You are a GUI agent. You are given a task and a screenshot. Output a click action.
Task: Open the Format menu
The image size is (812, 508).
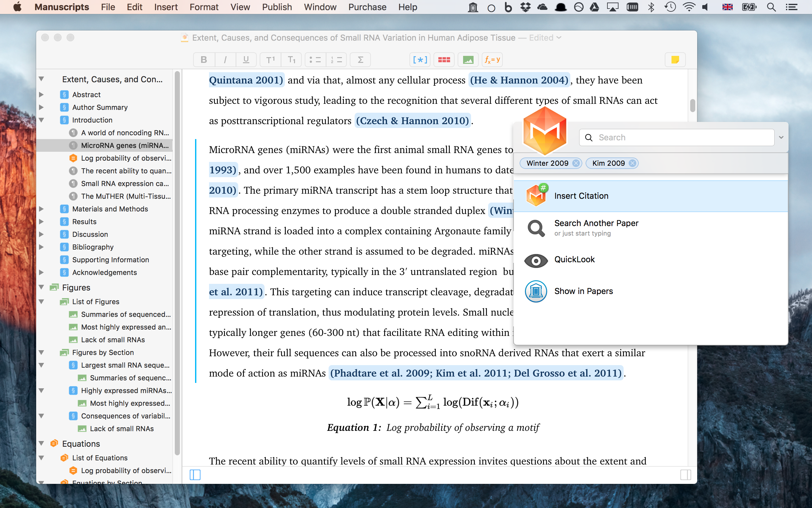[x=204, y=7]
